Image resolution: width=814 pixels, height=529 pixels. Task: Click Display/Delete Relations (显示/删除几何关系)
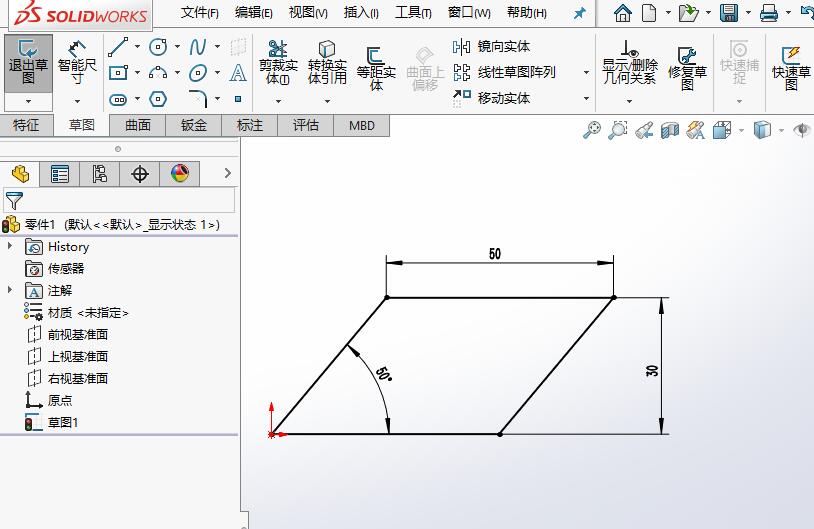[630, 63]
